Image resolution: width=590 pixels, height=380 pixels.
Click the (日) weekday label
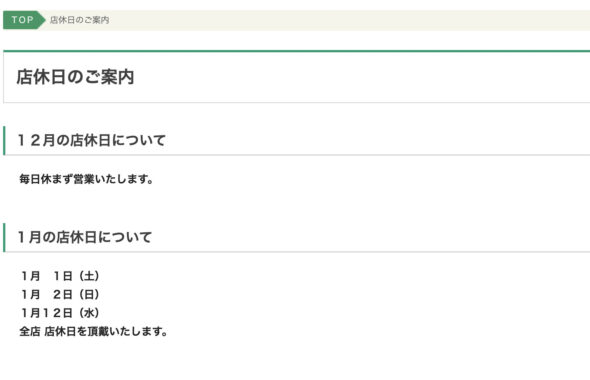(x=89, y=295)
